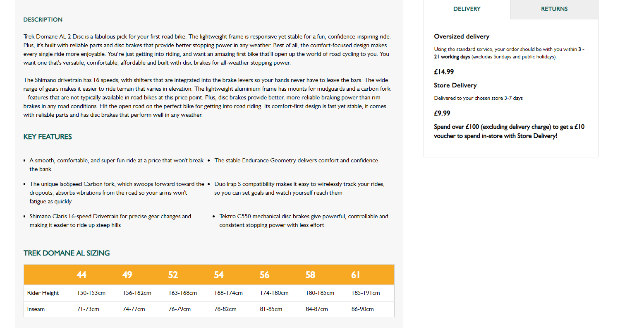Choose size 54 in sizing table
Image resolution: width=644 pixels, height=328 pixels.
tap(219, 275)
